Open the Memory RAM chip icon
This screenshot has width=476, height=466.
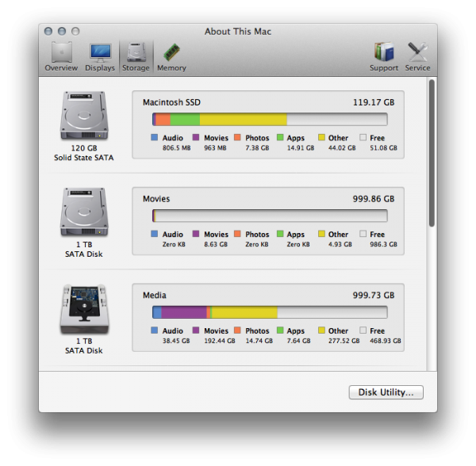tap(172, 52)
